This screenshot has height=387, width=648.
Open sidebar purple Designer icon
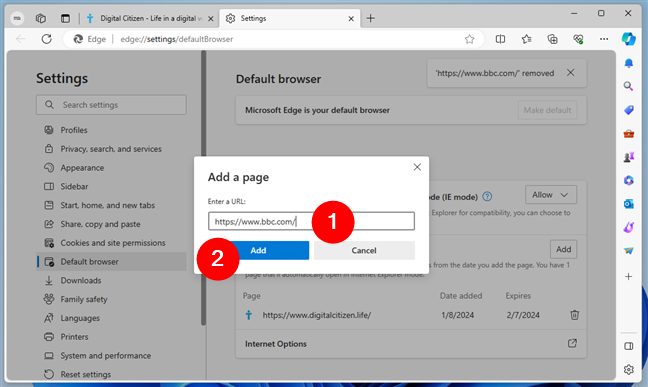(x=629, y=227)
